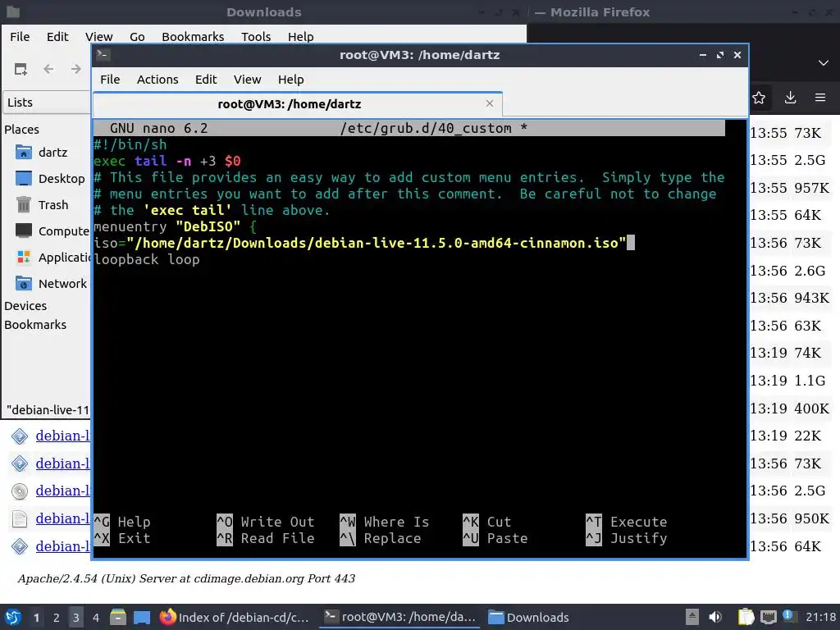Click the show desktop icon in taskbar
The height and width of the screenshot is (630, 840).
point(142,617)
